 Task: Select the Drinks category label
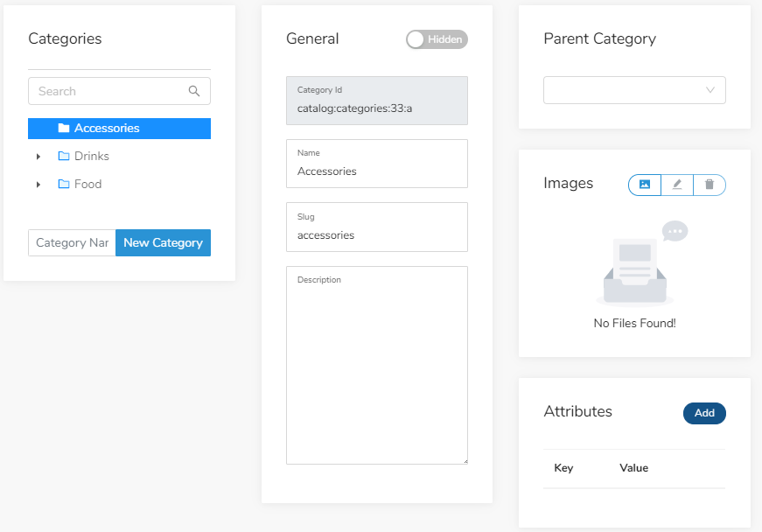(91, 156)
